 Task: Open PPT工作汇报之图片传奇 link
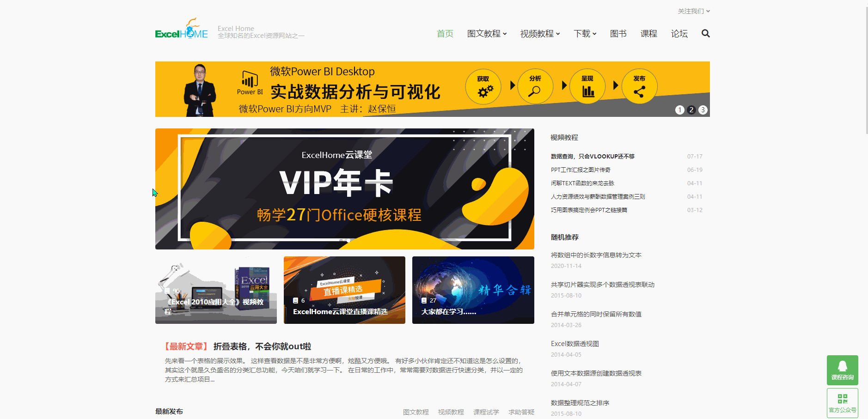tap(581, 170)
